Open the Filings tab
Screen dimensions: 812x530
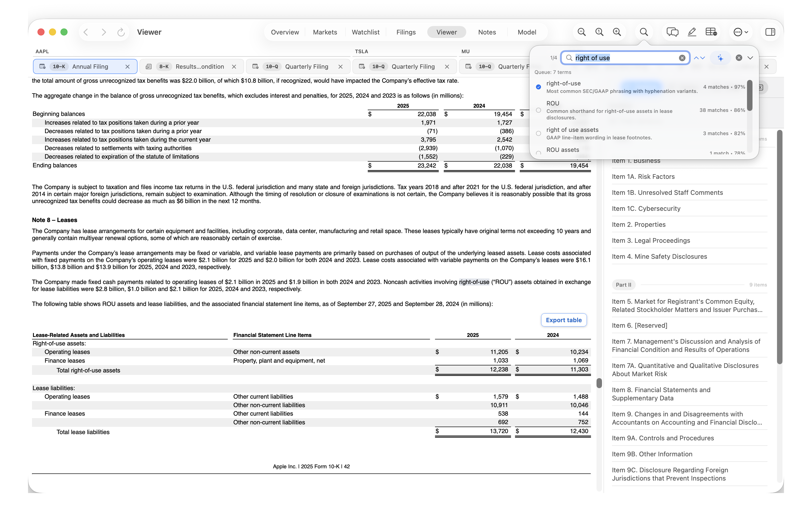click(406, 32)
